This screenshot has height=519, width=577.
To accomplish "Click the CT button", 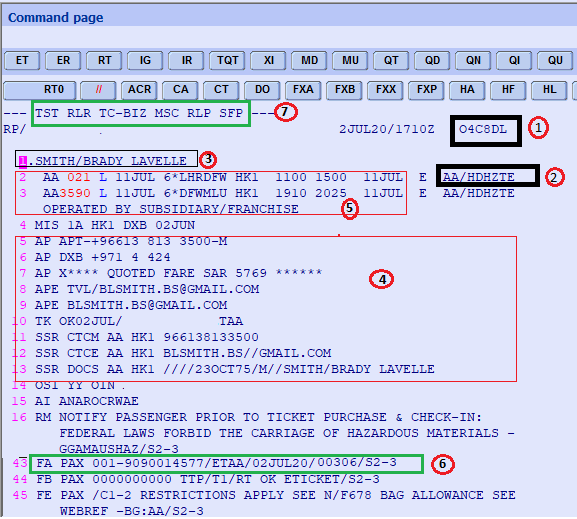I will (x=221, y=90).
